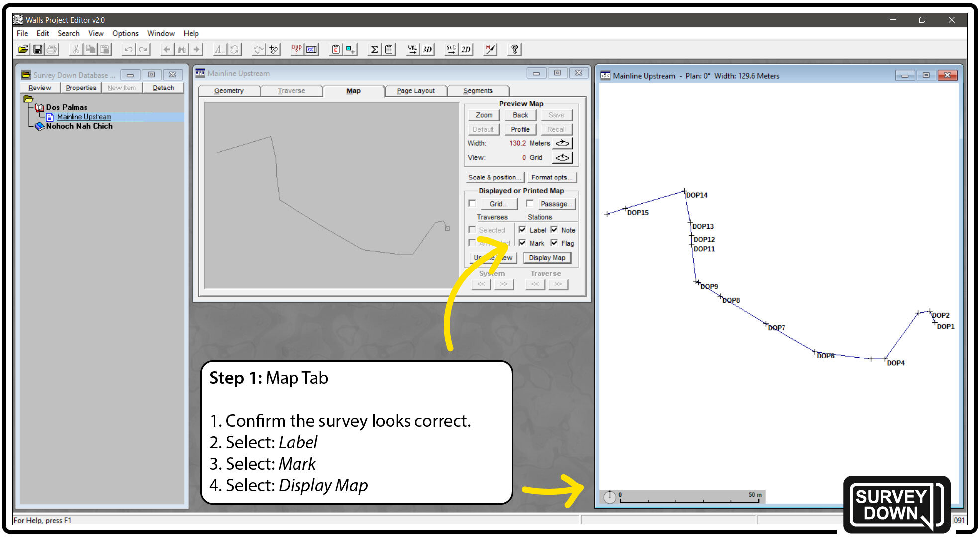Click the Back button in Preview Map
This screenshot has height=537, width=980.
click(x=520, y=115)
